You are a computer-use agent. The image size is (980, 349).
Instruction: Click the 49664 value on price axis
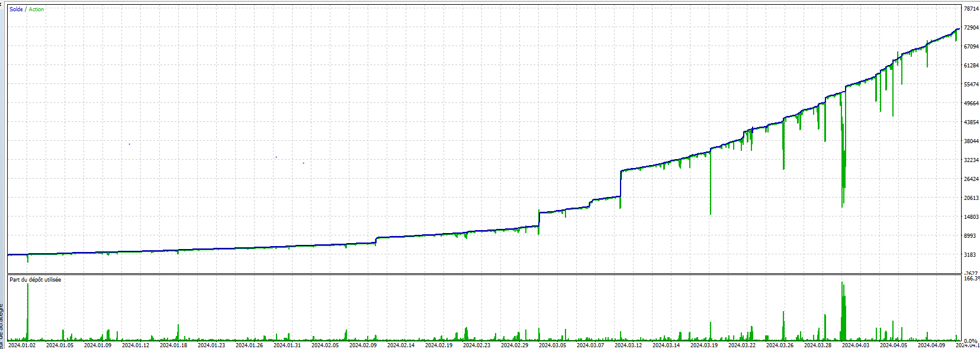point(971,104)
